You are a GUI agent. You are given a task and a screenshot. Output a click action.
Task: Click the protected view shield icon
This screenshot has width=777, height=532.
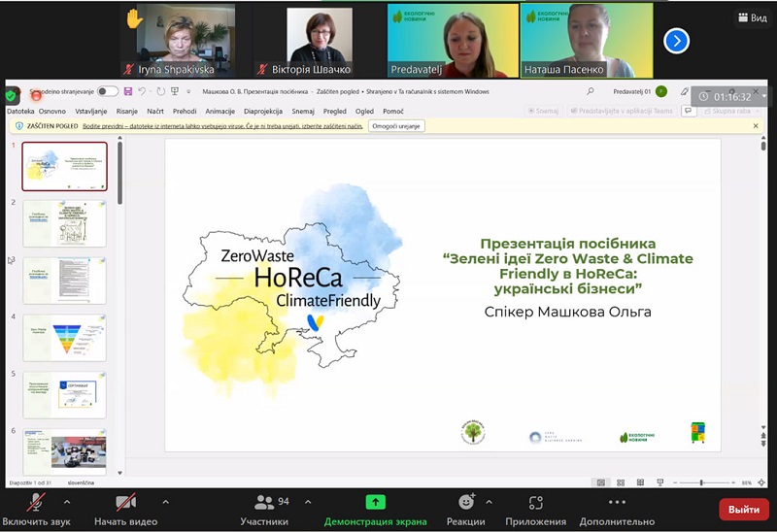click(x=19, y=126)
